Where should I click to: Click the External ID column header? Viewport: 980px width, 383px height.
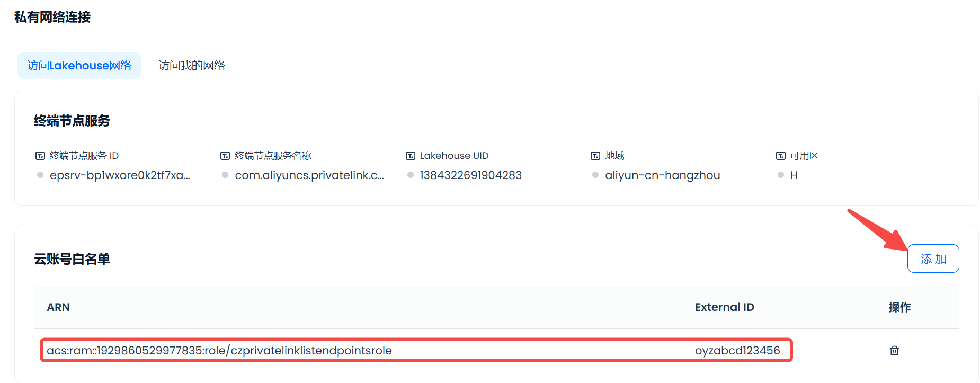tap(724, 307)
